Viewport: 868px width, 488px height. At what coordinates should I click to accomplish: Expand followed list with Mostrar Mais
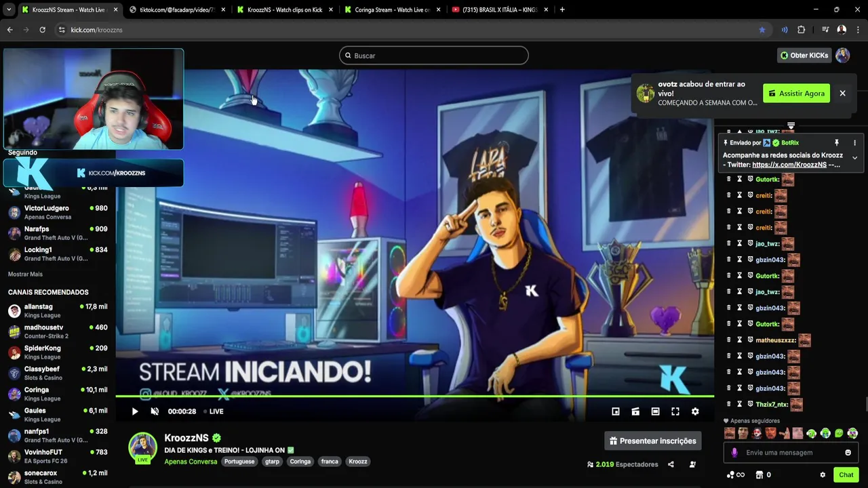click(x=25, y=274)
